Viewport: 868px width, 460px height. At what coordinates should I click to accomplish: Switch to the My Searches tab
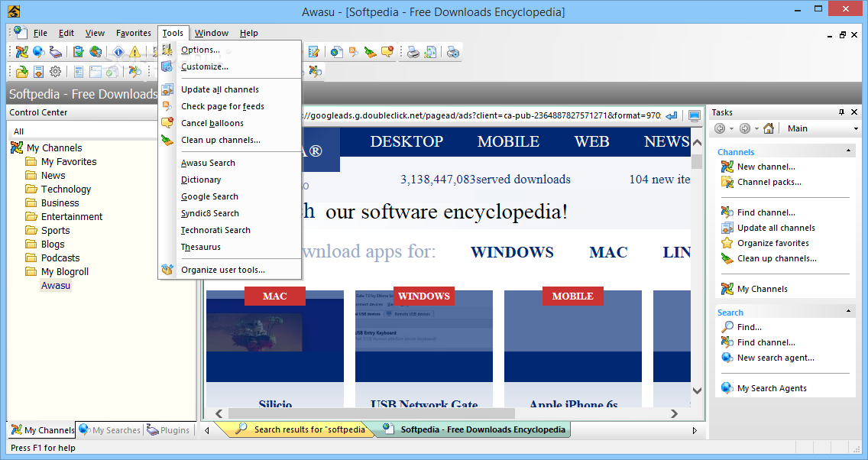110,430
